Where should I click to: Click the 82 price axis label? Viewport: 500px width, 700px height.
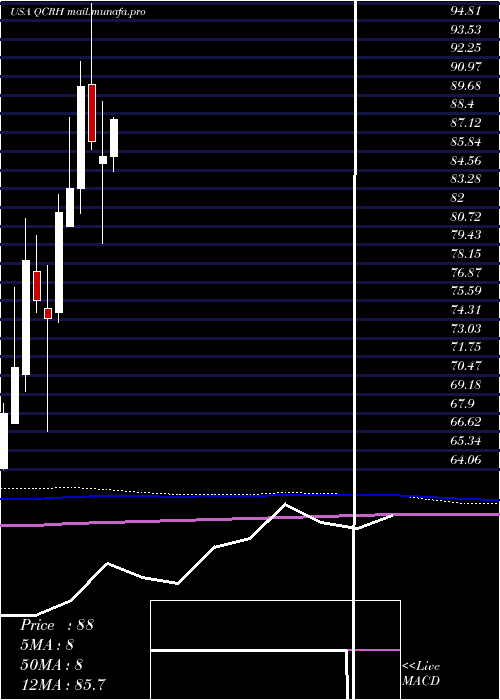pyautogui.click(x=458, y=198)
